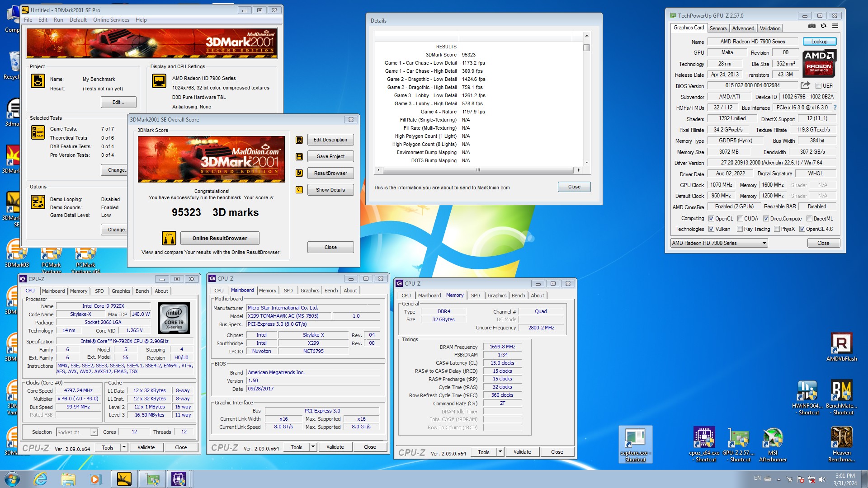Click Details vertical scrollbar down arrow

pos(587,163)
